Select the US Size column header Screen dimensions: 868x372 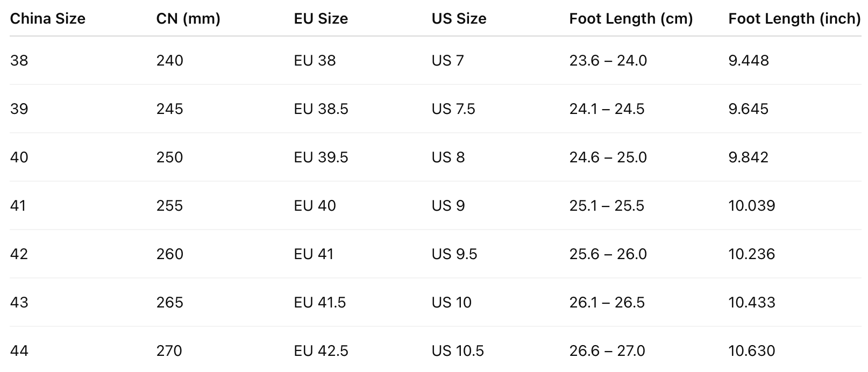click(x=459, y=19)
